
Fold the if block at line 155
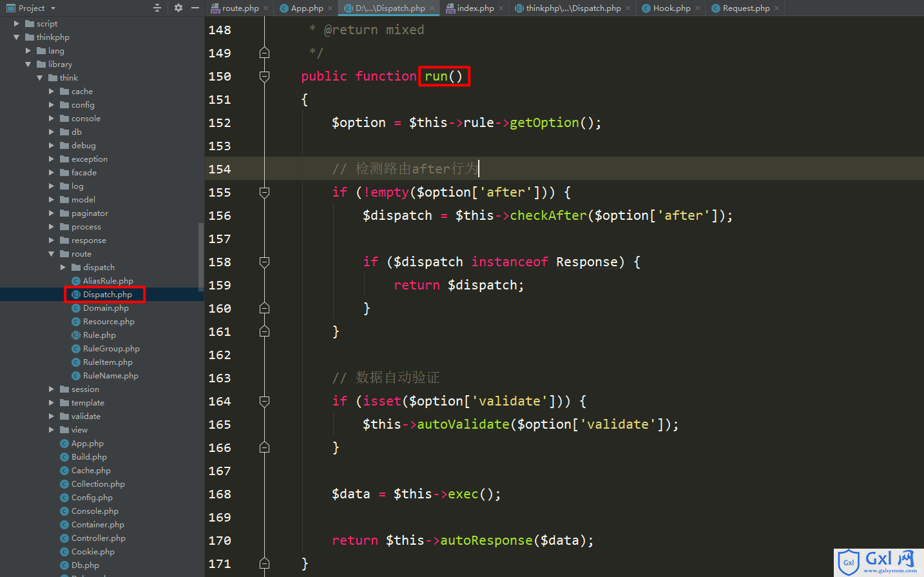click(x=264, y=192)
